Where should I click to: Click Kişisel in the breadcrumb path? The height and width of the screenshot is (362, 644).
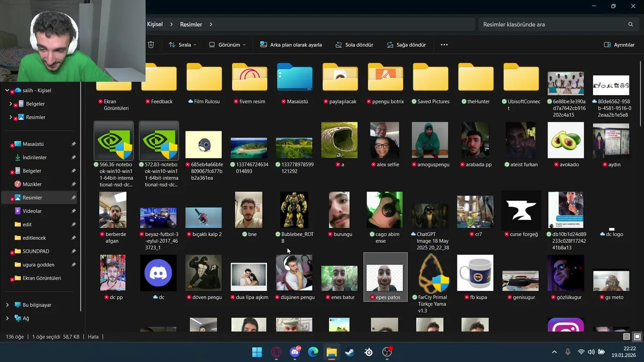[x=155, y=24]
